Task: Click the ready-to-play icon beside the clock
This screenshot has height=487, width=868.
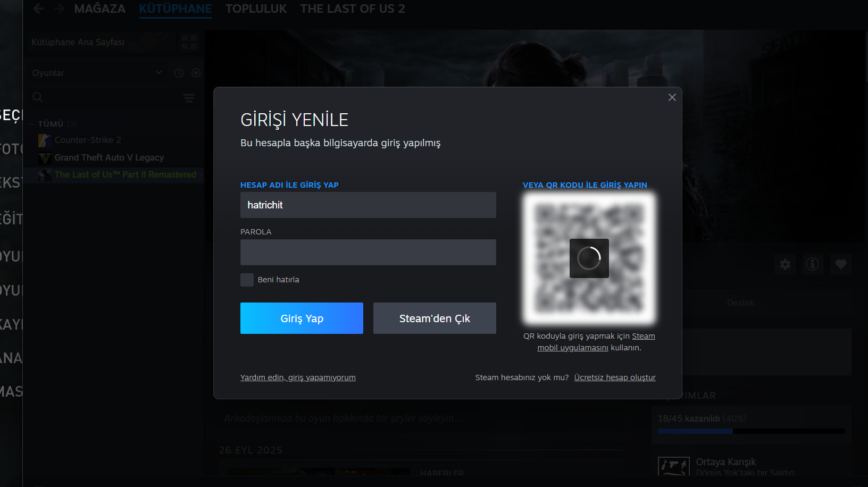Action: click(x=196, y=73)
